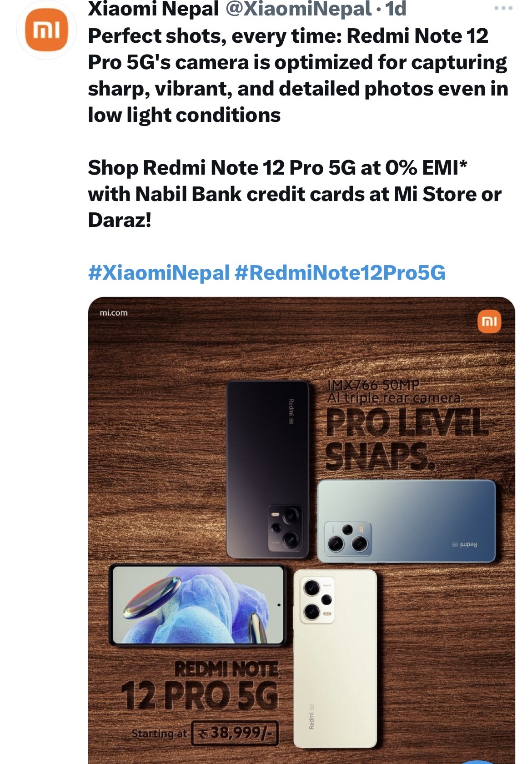This screenshot has width=532, height=764.
Task: Click the ₹38,999/- price box
Action: [235, 733]
